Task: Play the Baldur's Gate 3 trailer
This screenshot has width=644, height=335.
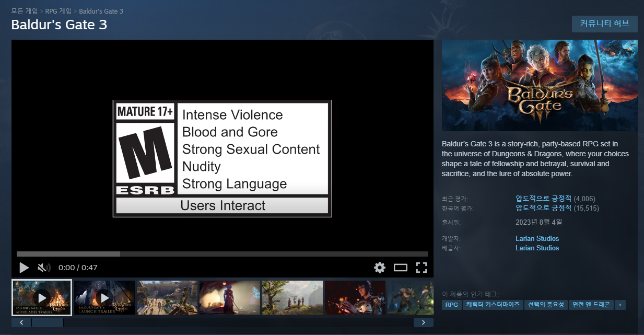Action: [24, 268]
